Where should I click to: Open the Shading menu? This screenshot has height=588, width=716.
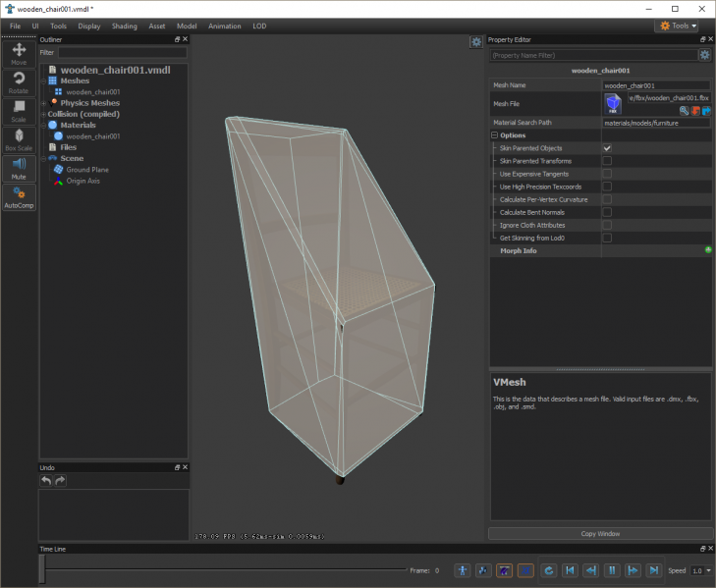pyautogui.click(x=124, y=27)
